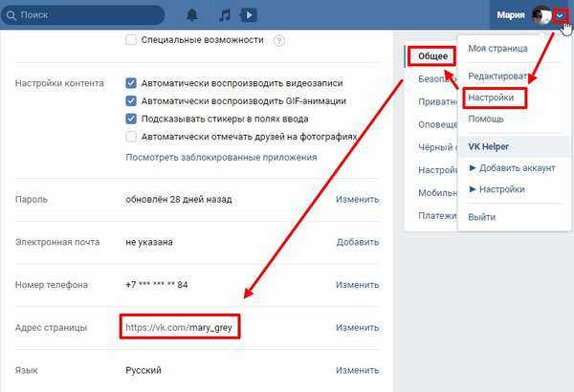The width and height of the screenshot is (574, 392).
Task: Choose Моя страница from the dropdown menu
Action: 497,49
